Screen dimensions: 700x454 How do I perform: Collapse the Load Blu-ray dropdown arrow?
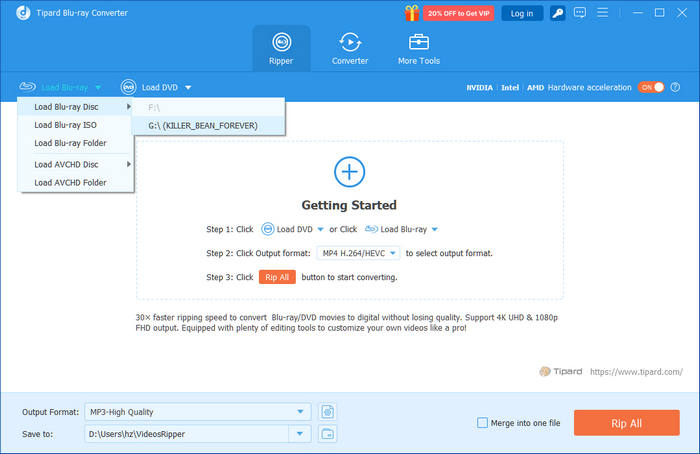click(98, 87)
